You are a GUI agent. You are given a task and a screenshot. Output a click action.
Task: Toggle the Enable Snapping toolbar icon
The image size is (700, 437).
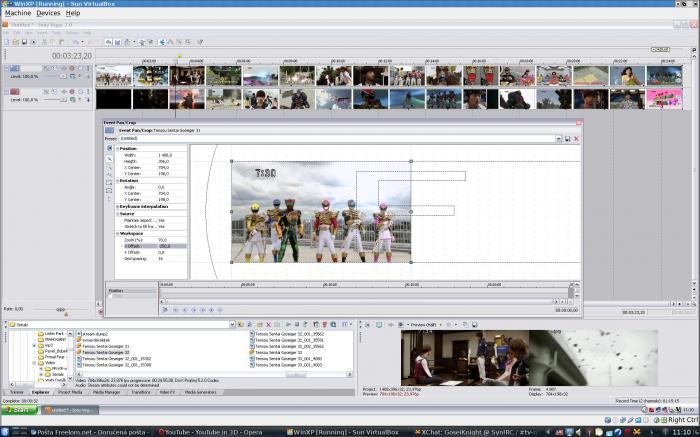(108, 42)
